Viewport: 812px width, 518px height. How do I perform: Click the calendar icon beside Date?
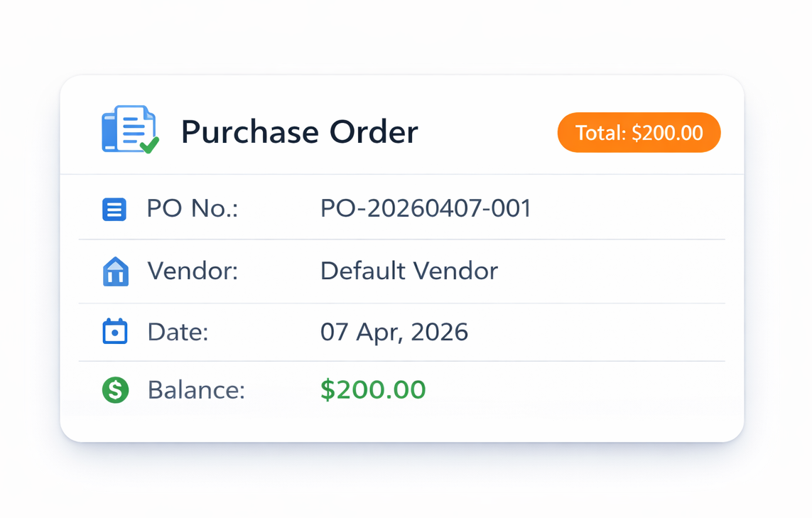114,331
